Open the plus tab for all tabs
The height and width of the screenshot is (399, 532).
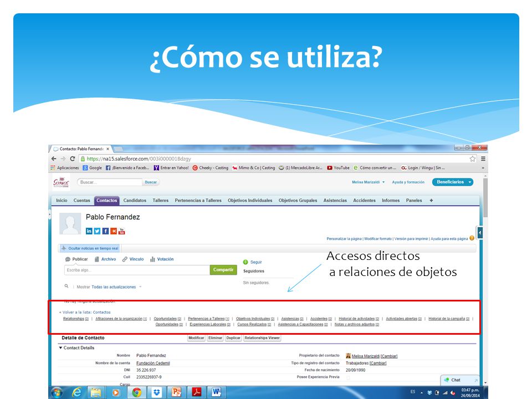pos(431,201)
